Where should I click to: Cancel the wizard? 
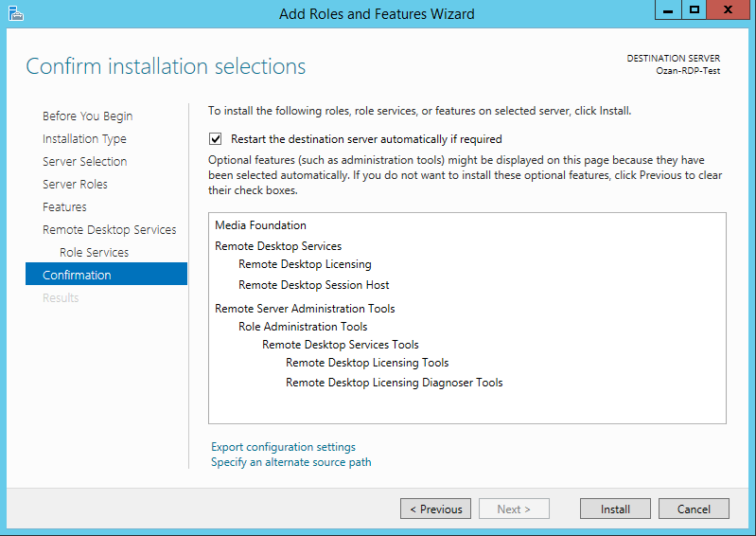[694, 509]
